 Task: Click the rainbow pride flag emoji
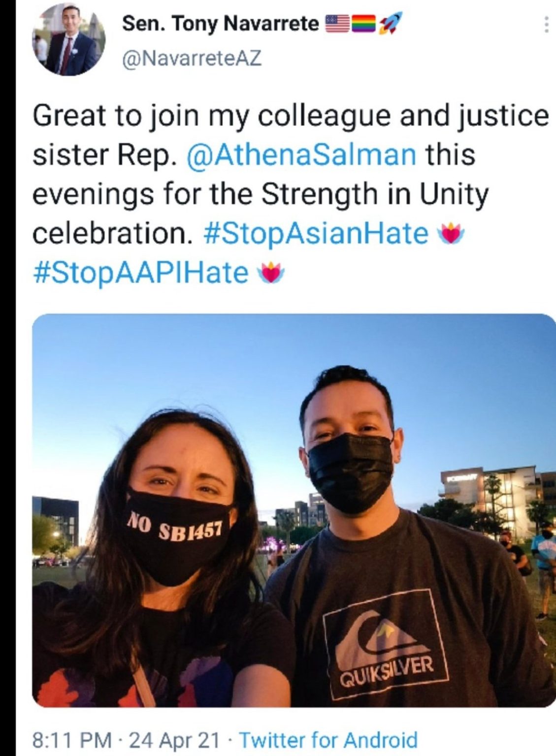(363, 24)
